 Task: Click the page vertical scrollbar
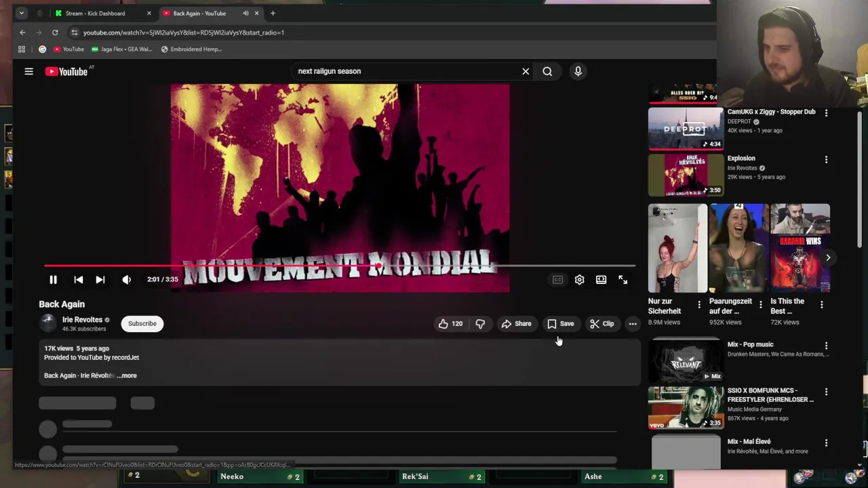859,180
